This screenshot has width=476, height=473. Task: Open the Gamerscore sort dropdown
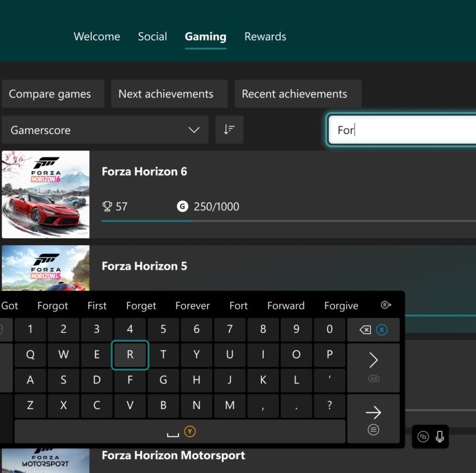tap(105, 130)
